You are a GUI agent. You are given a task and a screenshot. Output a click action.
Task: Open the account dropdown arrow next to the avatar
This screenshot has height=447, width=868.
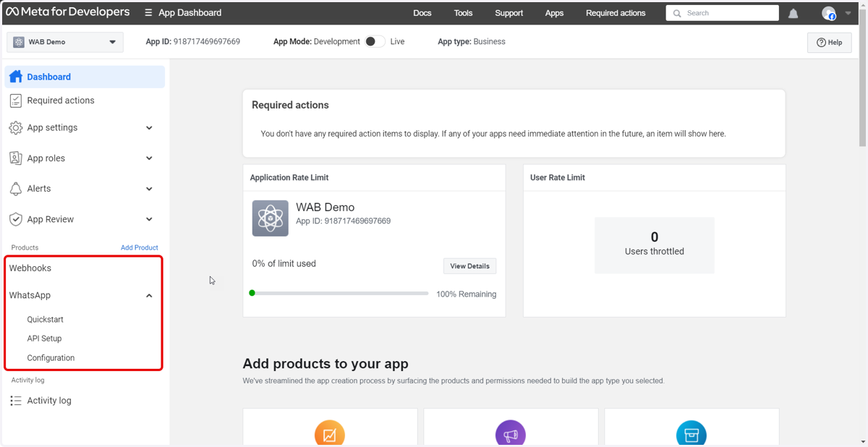click(848, 14)
